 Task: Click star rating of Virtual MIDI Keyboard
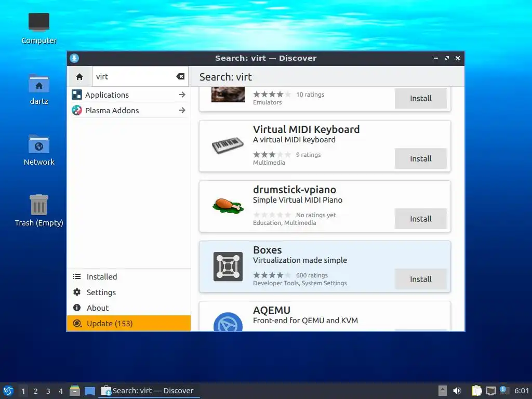(272, 155)
